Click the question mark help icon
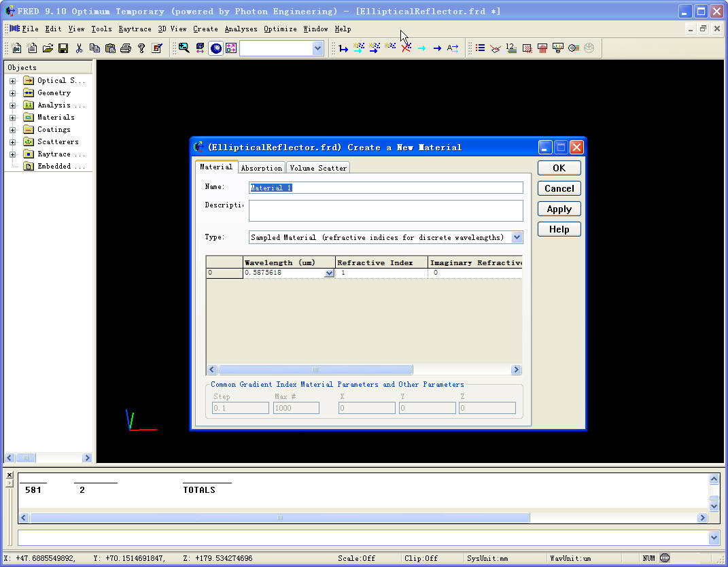This screenshot has width=728, height=567. (141, 48)
